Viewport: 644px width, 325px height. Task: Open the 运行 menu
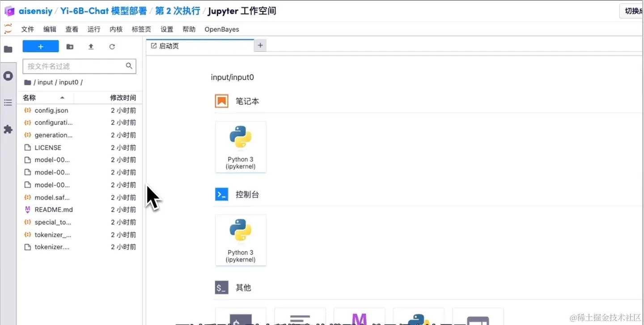tap(94, 29)
